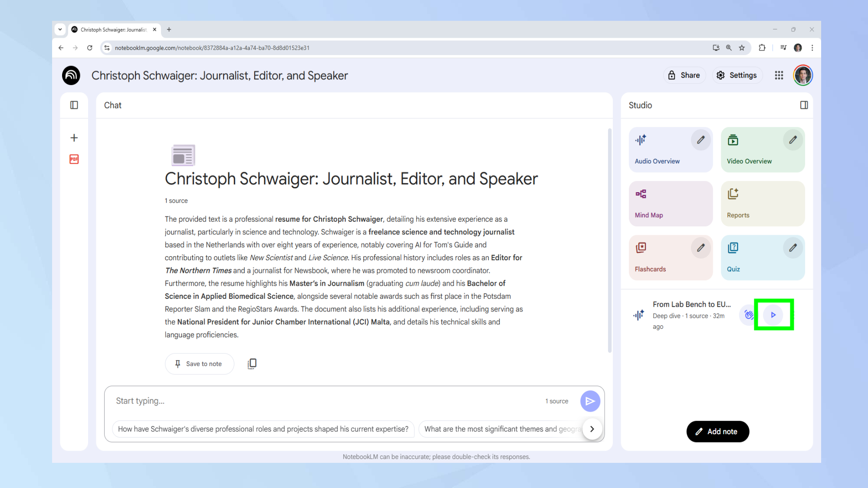This screenshot has width=868, height=488.
Task: Click the PDF source icon in sidebar
Action: (x=74, y=159)
